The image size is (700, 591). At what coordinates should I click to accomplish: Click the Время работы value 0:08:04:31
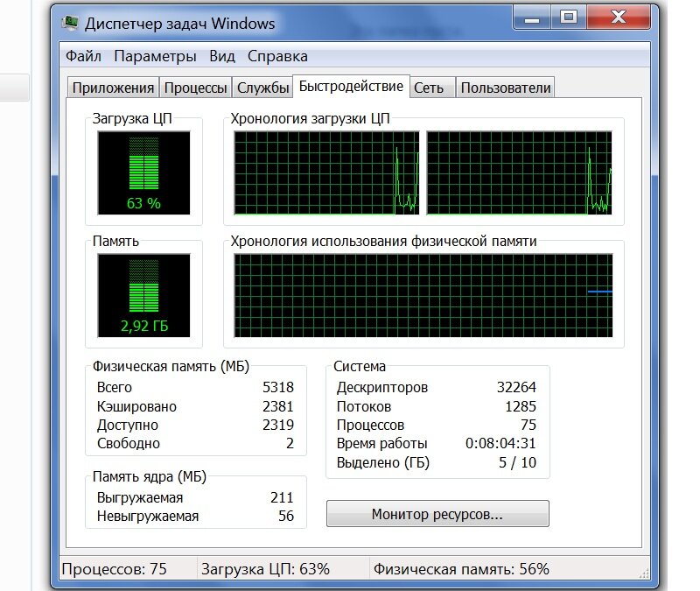point(500,443)
